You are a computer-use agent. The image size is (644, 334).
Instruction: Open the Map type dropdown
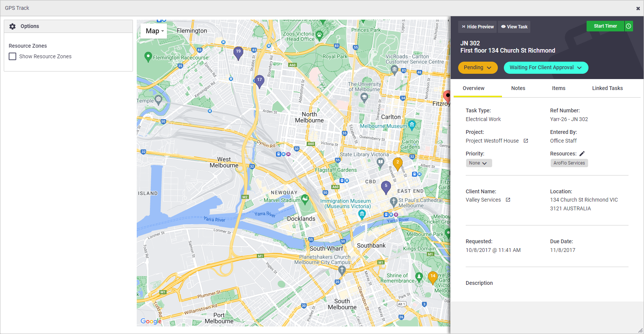click(x=154, y=31)
